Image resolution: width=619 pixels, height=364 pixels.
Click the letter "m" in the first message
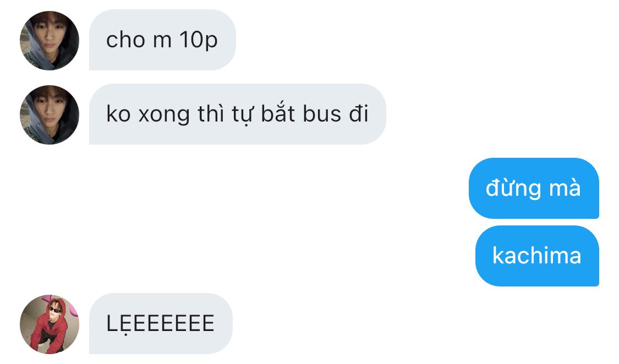point(162,41)
